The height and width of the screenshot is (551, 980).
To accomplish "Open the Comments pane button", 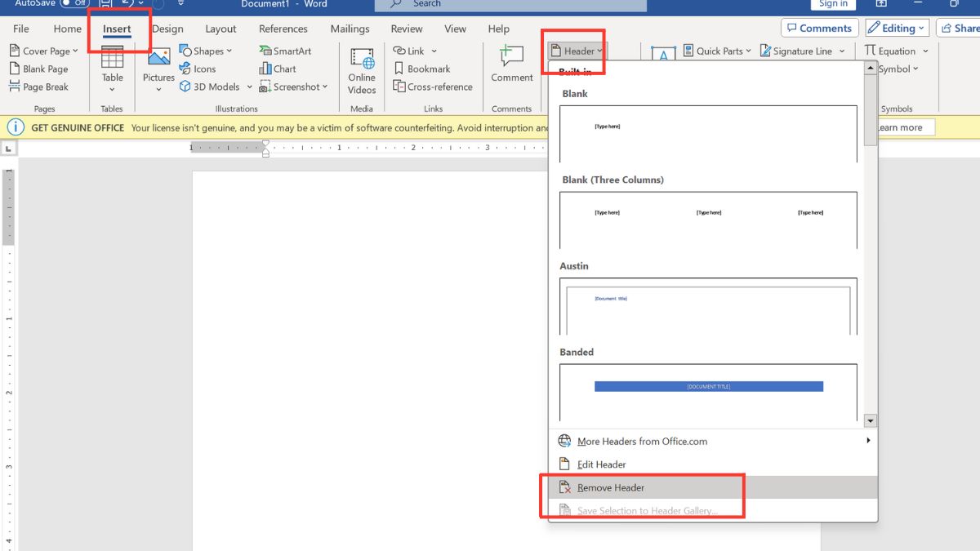I will 820,28.
